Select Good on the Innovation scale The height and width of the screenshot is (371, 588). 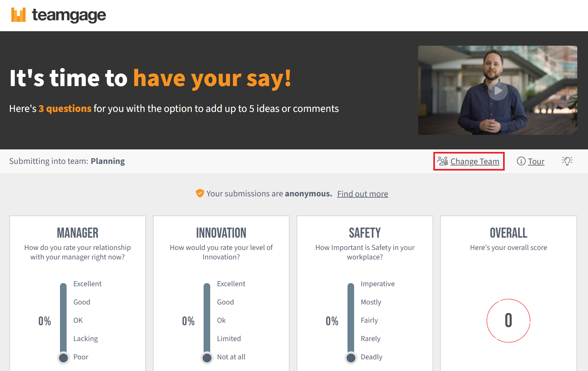(x=225, y=302)
